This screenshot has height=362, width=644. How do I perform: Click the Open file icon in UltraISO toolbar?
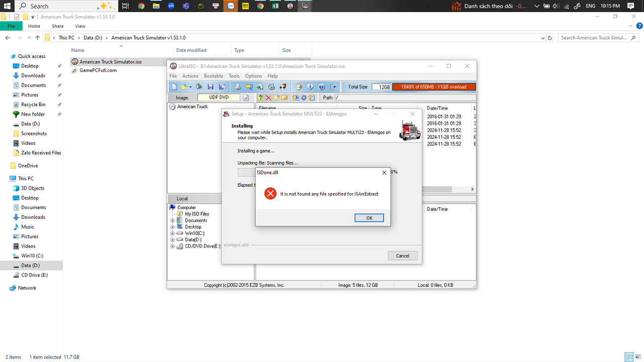coord(184,87)
